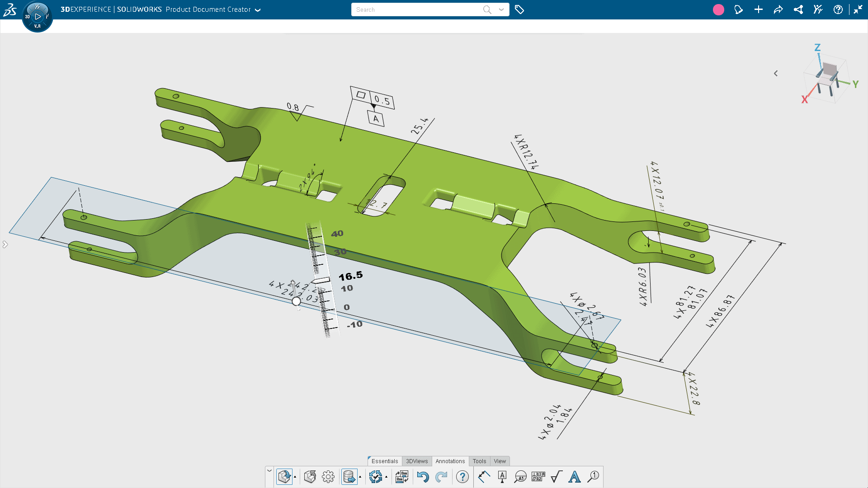Expand the Product Document Creator app dropdown
868x488 pixels.
(258, 10)
